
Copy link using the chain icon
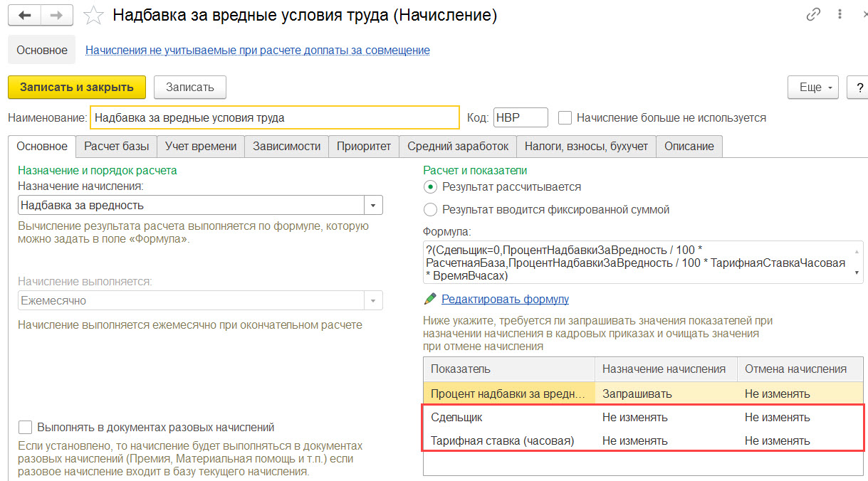(813, 14)
